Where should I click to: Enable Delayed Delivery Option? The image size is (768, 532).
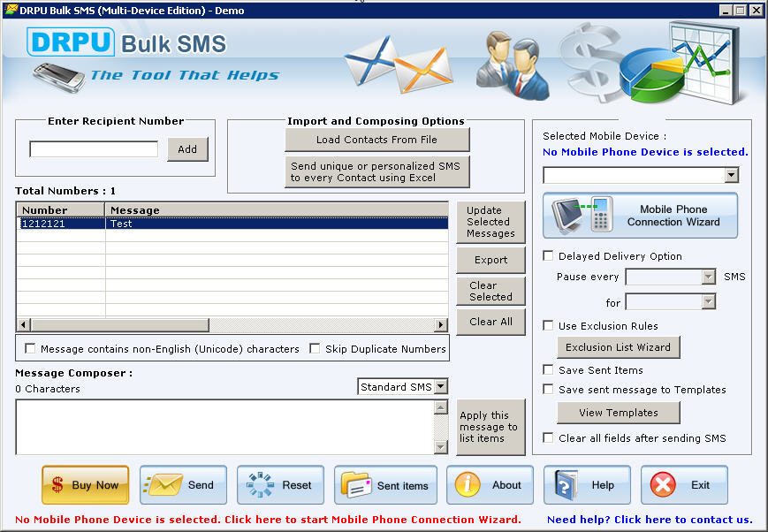pos(548,255)
